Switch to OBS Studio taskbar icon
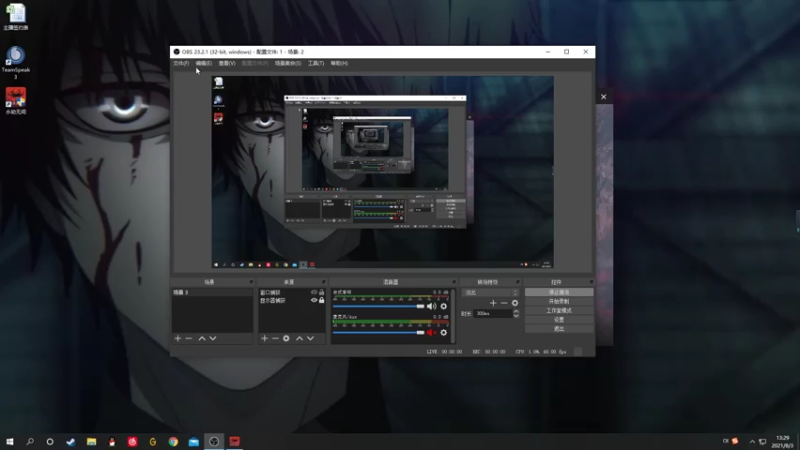 214,441
